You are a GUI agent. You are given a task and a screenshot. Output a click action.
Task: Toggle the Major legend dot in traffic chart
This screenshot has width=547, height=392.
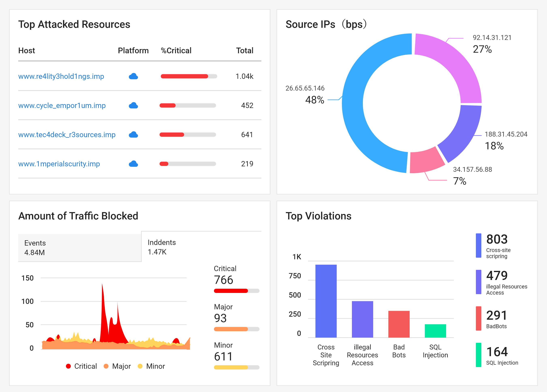(x=106, y=366)
